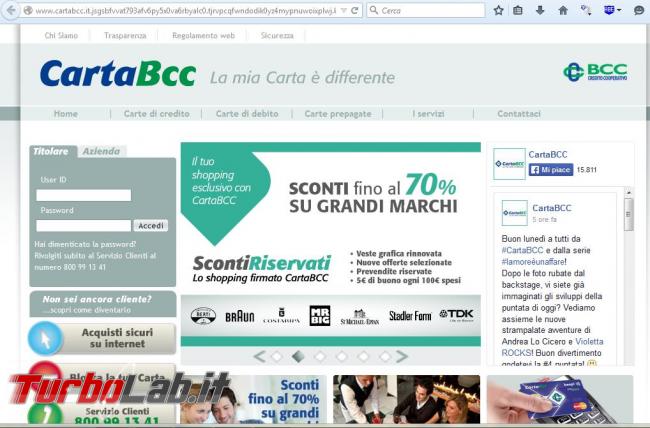Click the Facebook feed scrollbar handle
This screenshot has width=650, height=428.
(628, 214)
